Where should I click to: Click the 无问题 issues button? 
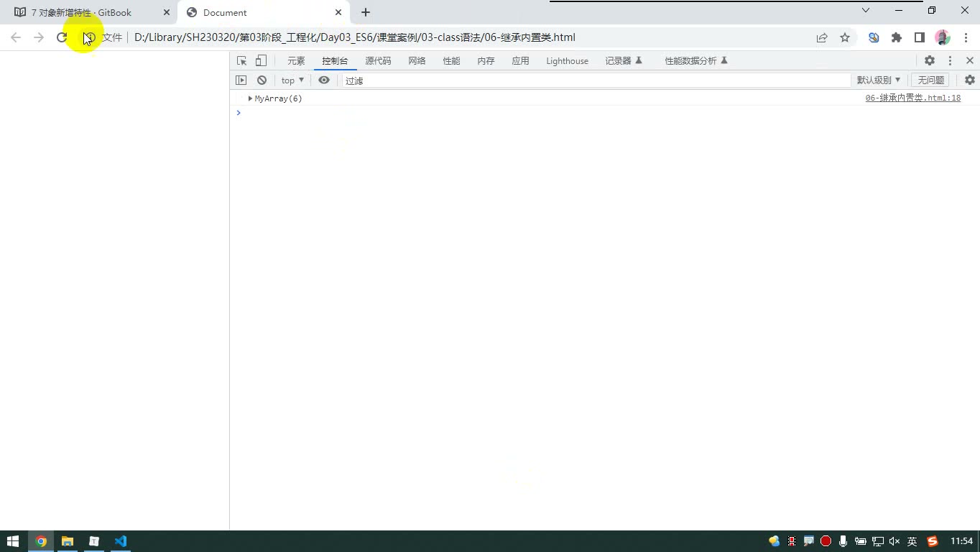point(931,80)
